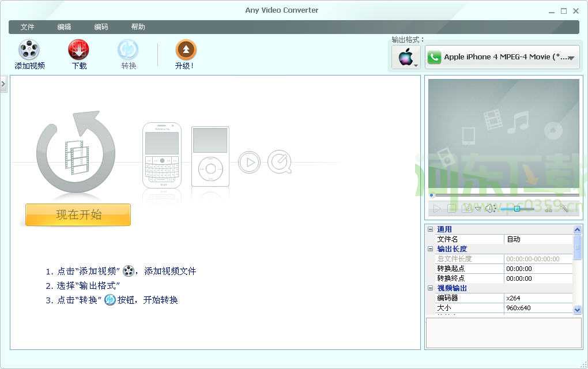Collapse the 通用 settings section

431,229
